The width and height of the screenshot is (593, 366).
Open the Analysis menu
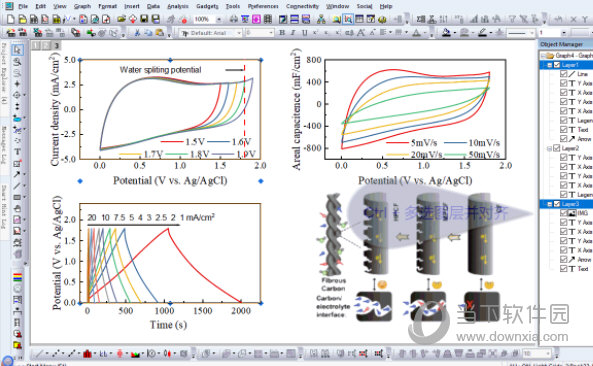click(178, 6)
